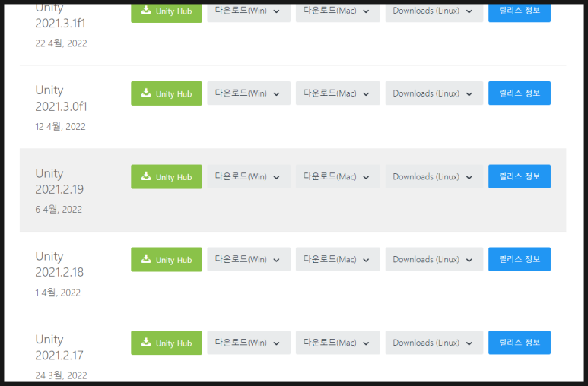Open 다운로드(Win) dropdown for Unity 2021.2.17

coord(249,342)
